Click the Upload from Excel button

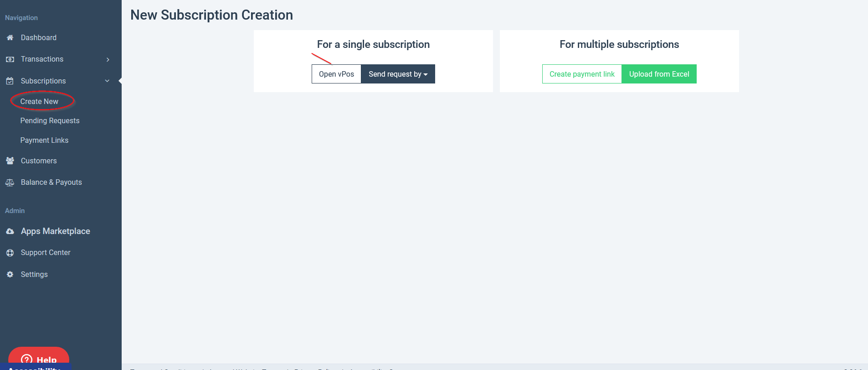659,74
